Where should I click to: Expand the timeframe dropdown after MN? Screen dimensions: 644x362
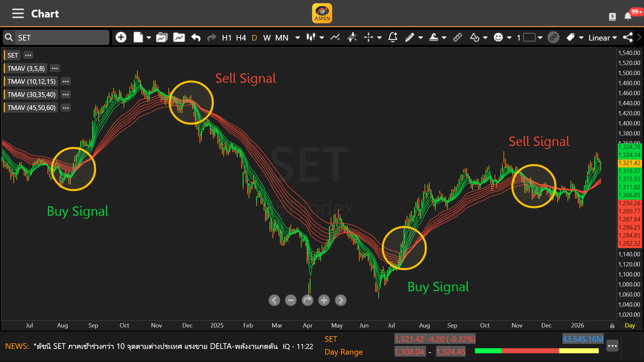[x=298, y=38]
